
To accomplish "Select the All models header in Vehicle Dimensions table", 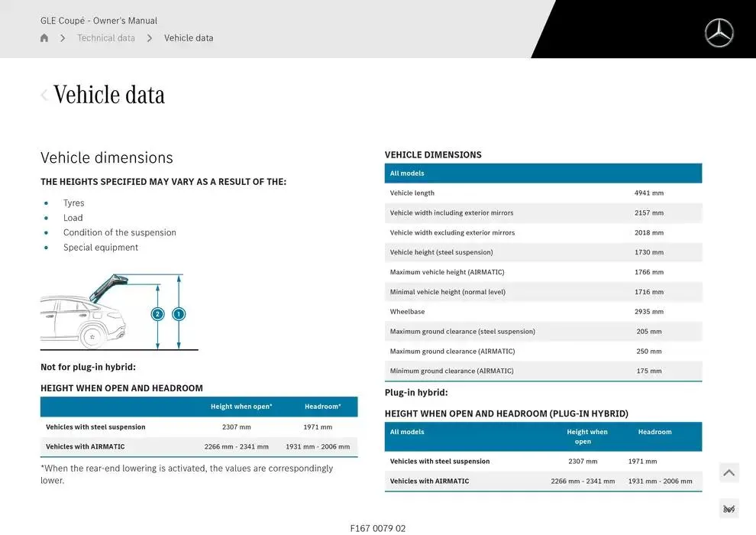I will pyautogui.click(x=407, y=173).
